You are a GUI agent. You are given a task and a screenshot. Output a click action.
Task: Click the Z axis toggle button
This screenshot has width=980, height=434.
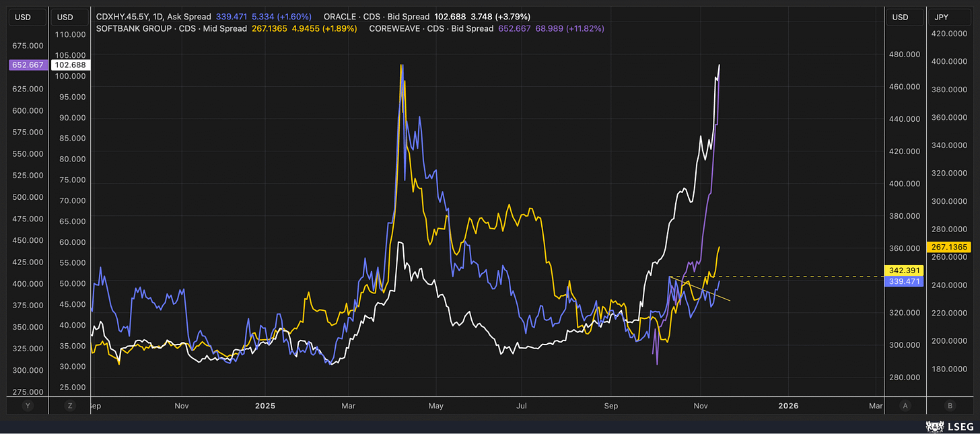click(69, 406)
